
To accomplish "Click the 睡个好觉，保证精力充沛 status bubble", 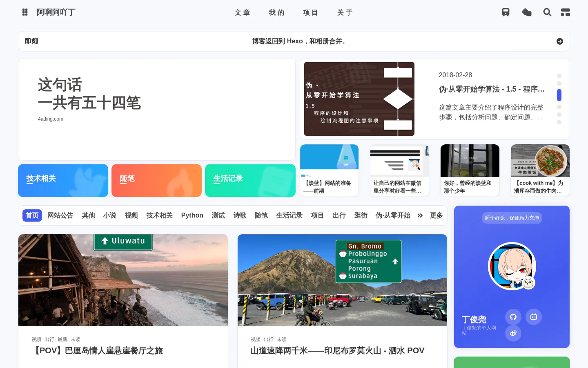I will point(512,218).
